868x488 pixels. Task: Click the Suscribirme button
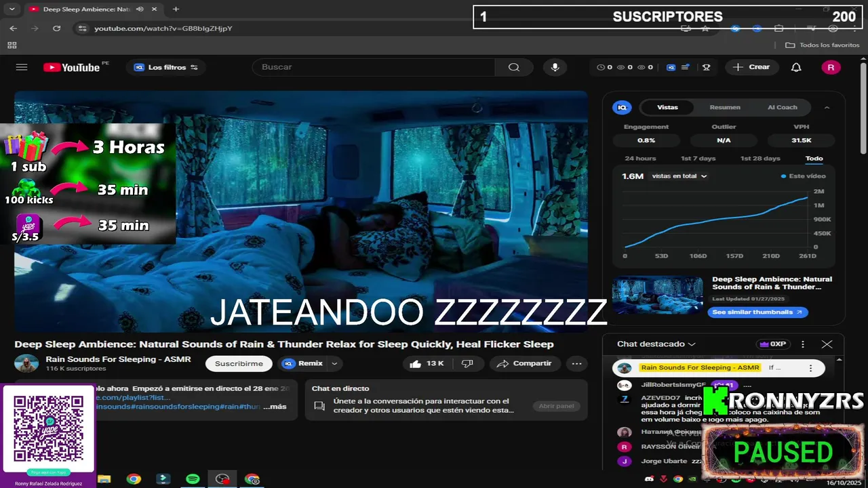[x=239, y=363]
